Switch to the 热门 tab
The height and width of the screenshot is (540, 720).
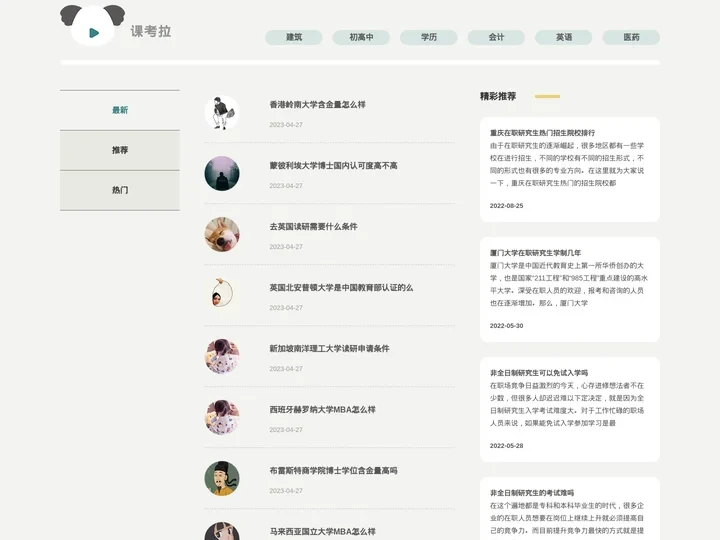[120, 190]
